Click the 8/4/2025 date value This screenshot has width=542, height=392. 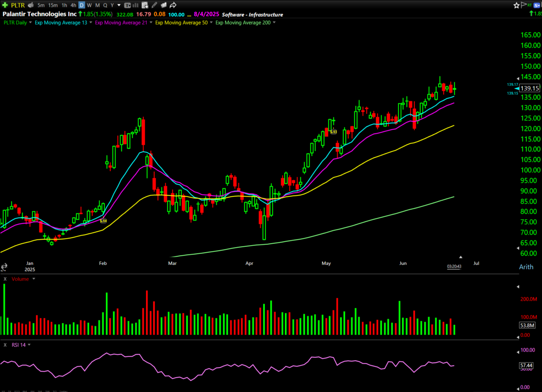207,14
